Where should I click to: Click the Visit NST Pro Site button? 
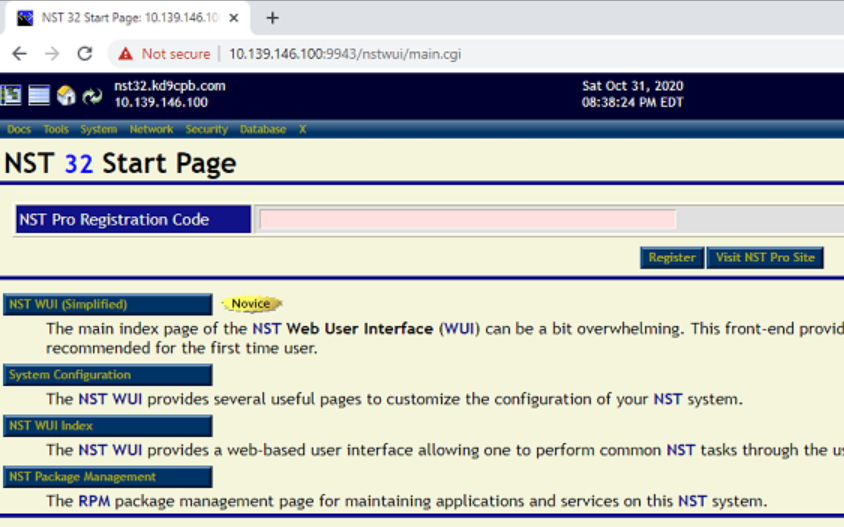765,257
